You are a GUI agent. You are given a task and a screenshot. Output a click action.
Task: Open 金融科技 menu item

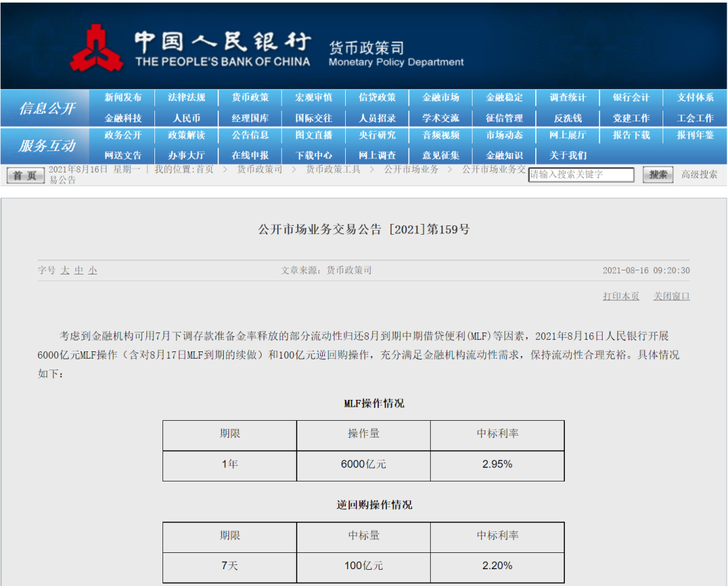click(x=123, y=119)
